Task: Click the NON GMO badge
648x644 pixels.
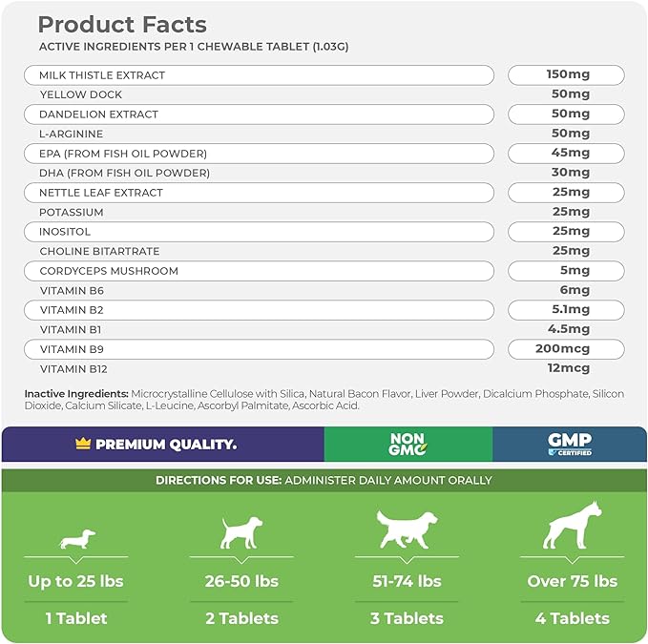Action: pos(408,445)
